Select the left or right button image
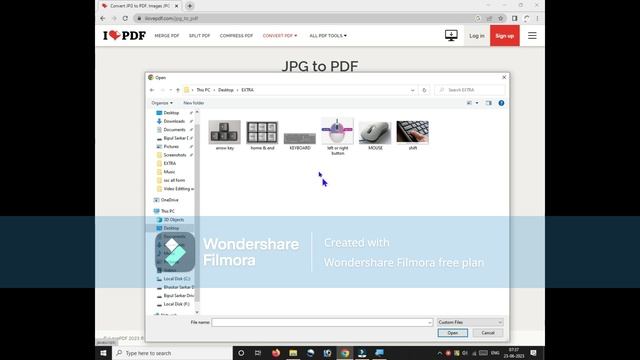Image resolution: width=640 pixels, height=360 pixels. 338,136
